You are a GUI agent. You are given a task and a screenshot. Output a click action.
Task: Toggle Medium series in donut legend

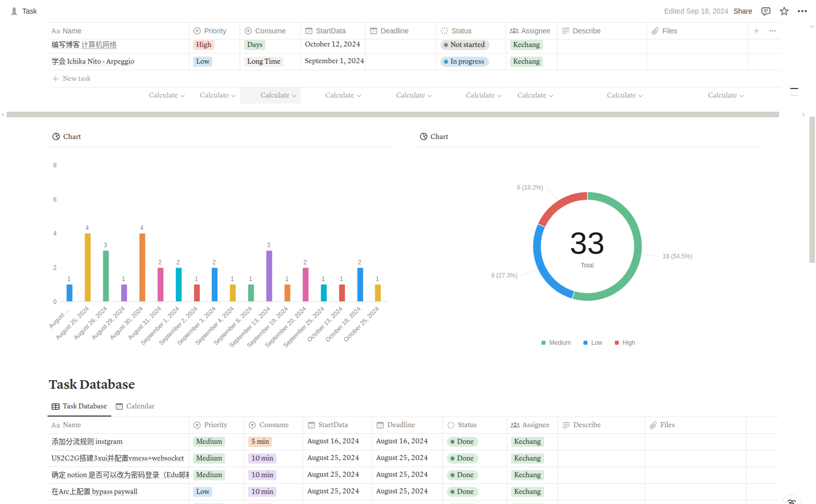[556, 343]
